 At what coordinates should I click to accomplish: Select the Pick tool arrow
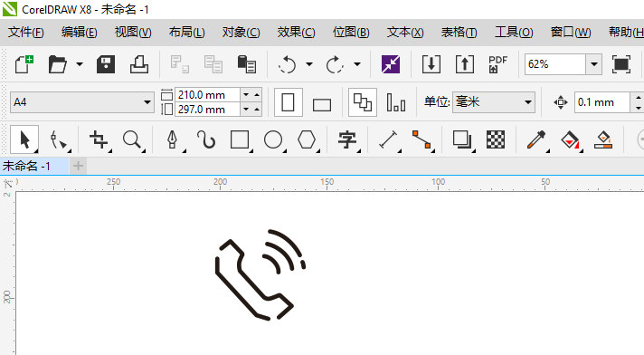(24, 139)
